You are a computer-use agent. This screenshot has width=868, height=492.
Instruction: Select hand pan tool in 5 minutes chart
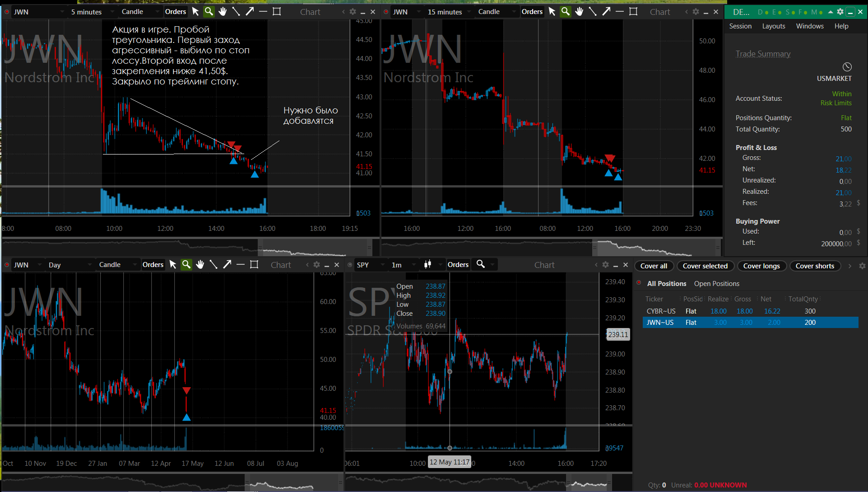(223, 12)
